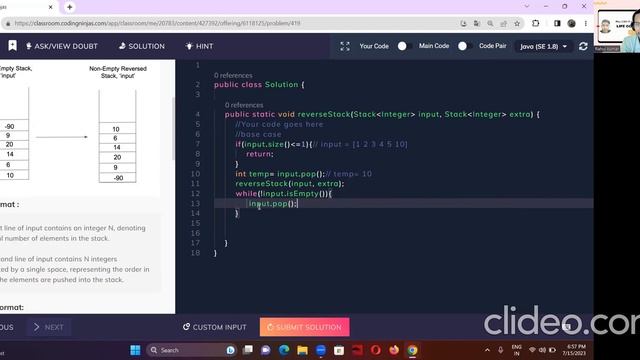Click the problem panel scrollbar
Viewport: 640px width, 360px height.
click(x=173, y=129)
